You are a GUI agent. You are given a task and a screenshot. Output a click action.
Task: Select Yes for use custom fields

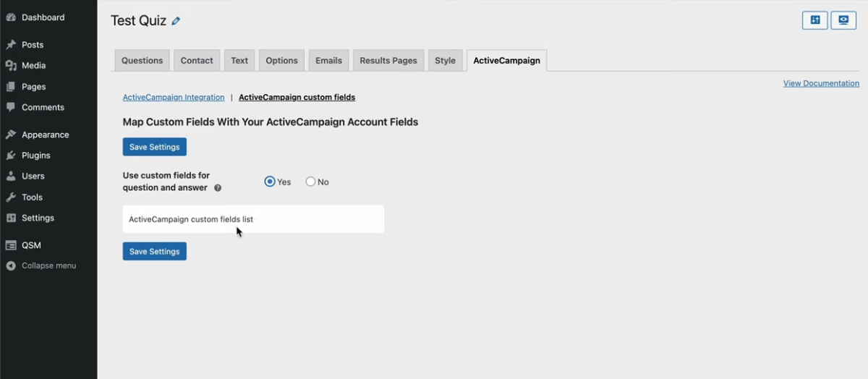(270, 182)
